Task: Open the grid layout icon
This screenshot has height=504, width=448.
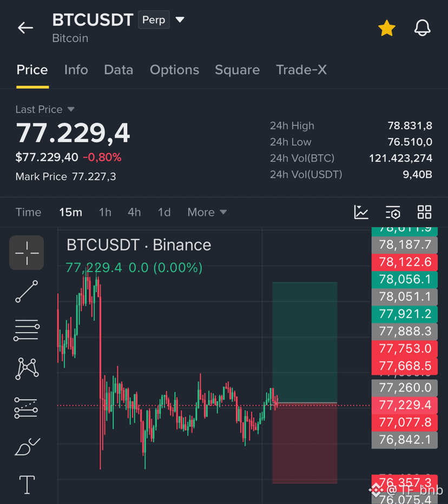Action: [424, 212]
